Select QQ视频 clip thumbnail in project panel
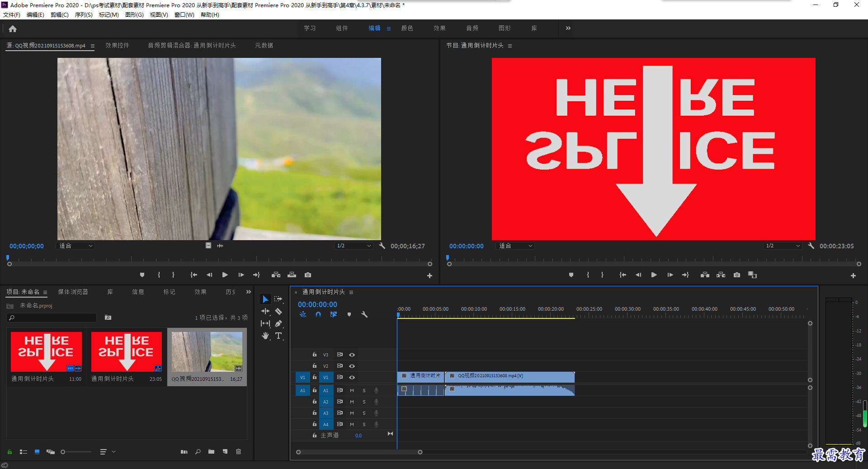The width and height of the screenshot is (868, 469). (x=207, y=352)
